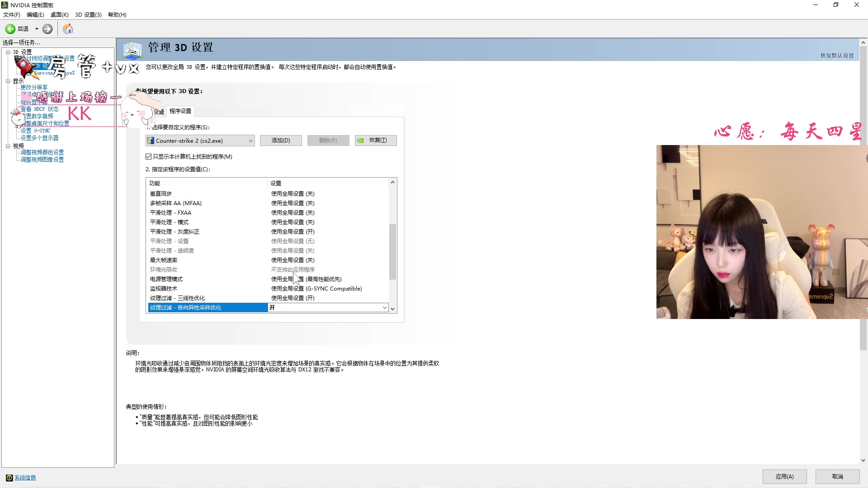The image size is (868, 488).
Task: Select the 平滑处理 - FXAA row
Action: [268, 213]
